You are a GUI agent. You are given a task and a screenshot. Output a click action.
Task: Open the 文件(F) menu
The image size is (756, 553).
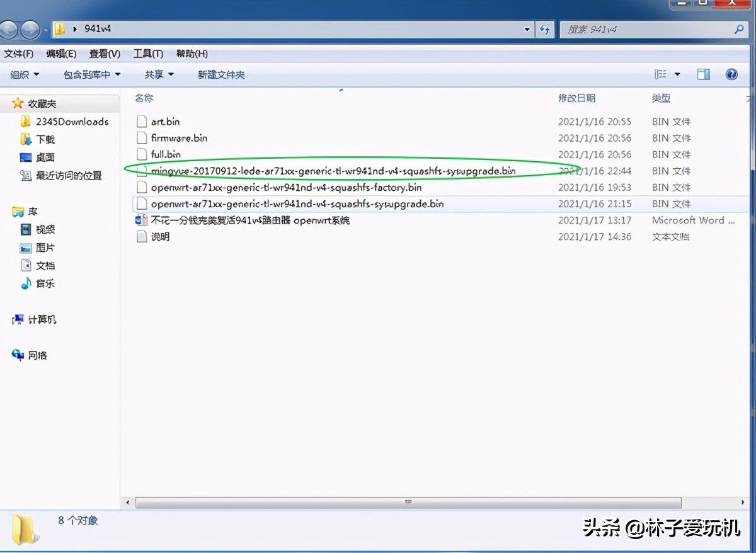click(x=19, y=54)
